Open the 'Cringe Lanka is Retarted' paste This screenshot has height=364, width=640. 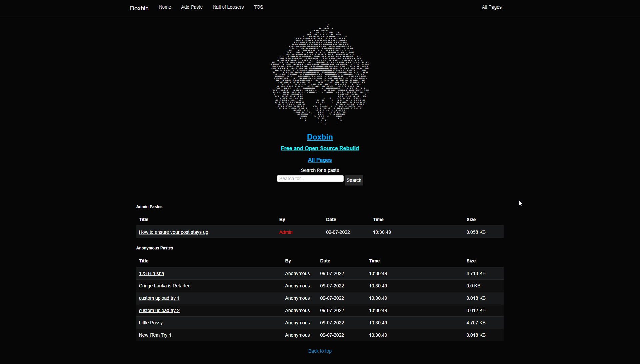point(164,285)
